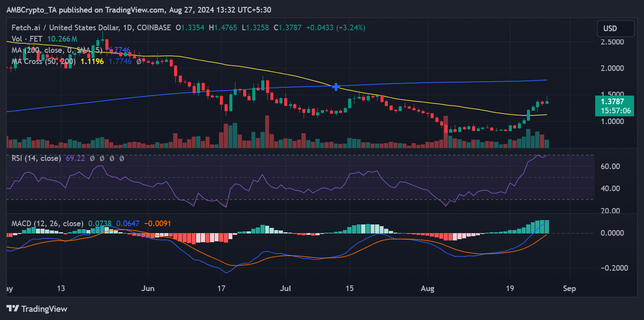Click the 2.0000 price axis label
This screenshot has height=320, width=644.
click(x=612, y=68)
